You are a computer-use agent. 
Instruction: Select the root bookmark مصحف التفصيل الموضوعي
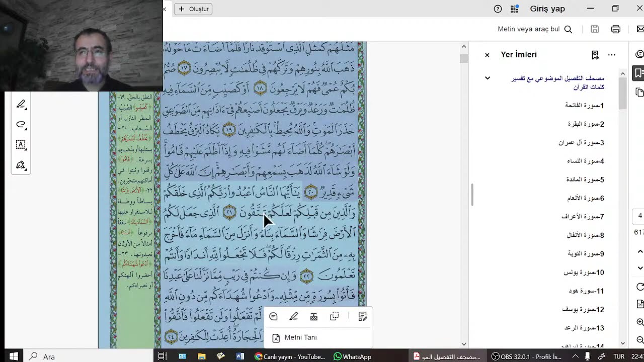557,82
